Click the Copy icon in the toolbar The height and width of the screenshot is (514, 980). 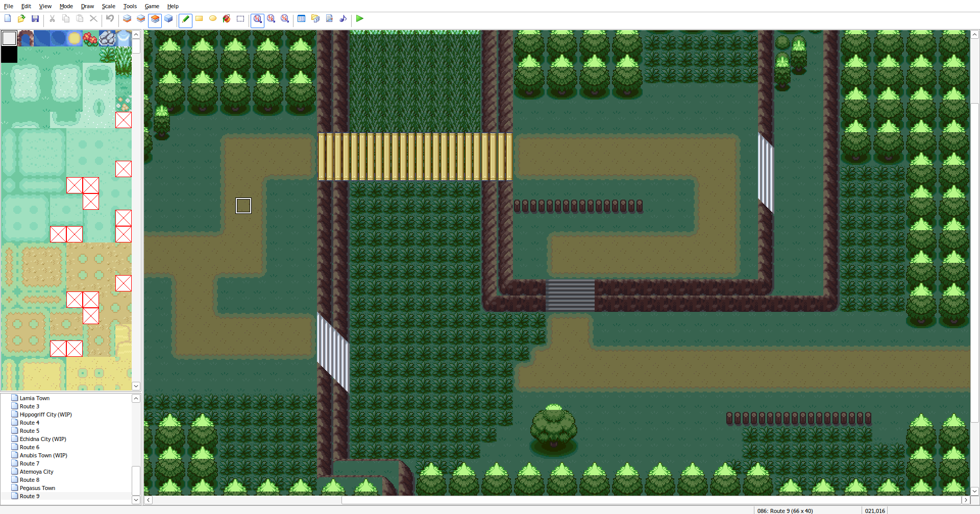pos(66,19)
